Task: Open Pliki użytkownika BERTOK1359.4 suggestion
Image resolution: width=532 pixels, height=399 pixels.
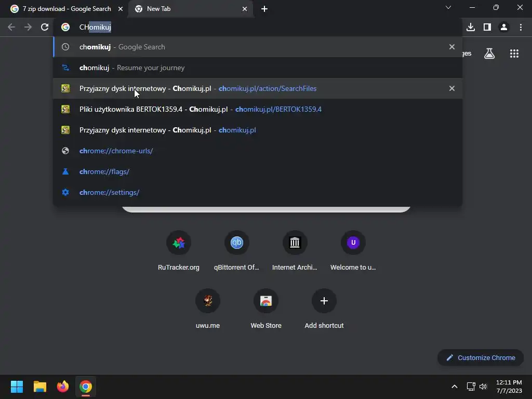Action: pyautogui.click(x=258, y=109)
